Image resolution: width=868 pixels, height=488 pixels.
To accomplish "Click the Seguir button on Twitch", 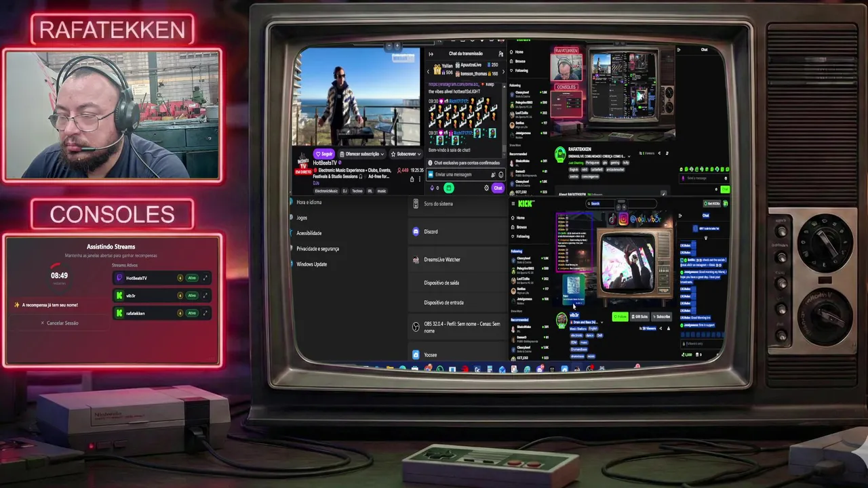I will [323, 154].
